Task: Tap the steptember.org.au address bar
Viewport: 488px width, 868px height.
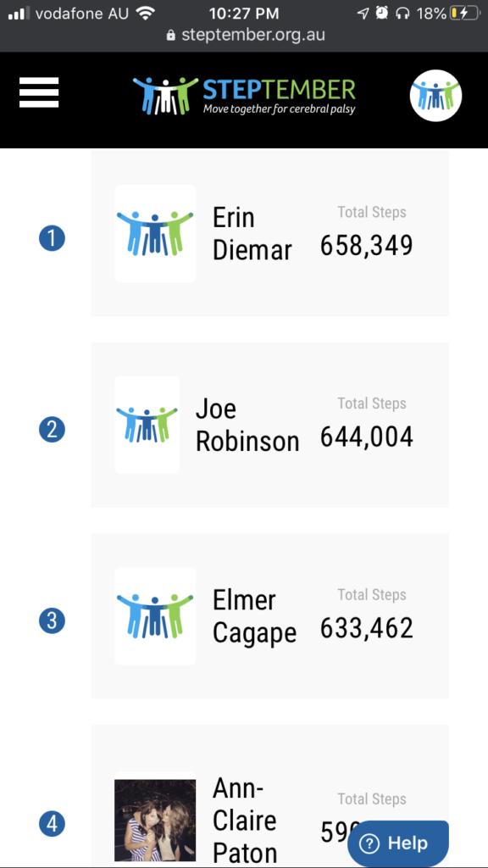Action: click(245, 35)
